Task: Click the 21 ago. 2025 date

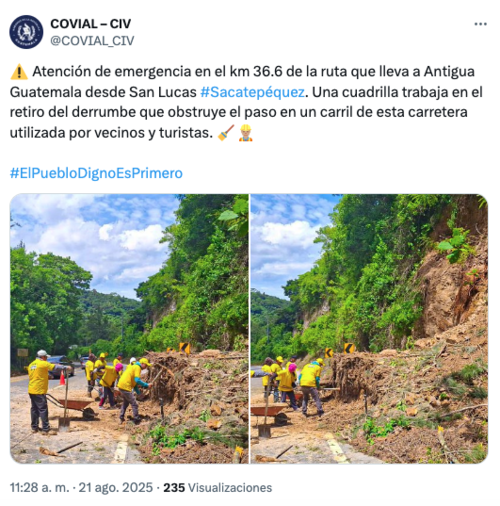Action: (x=116, y=488)
